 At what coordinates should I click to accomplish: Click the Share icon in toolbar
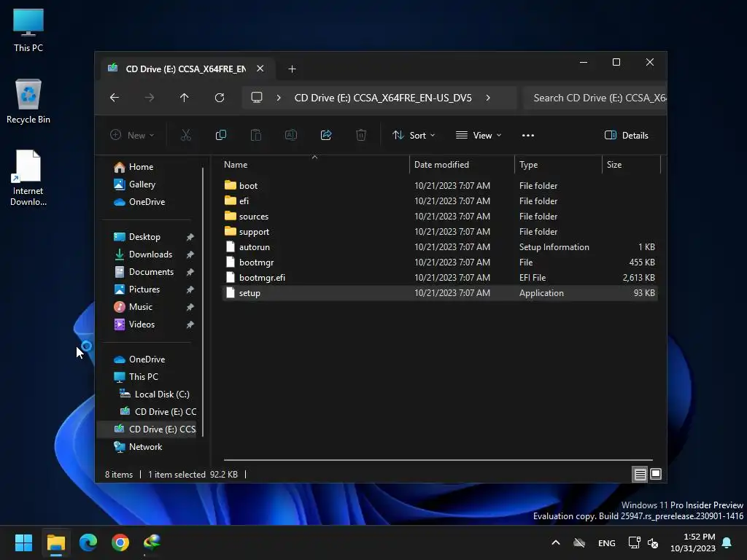coord(326,135)
